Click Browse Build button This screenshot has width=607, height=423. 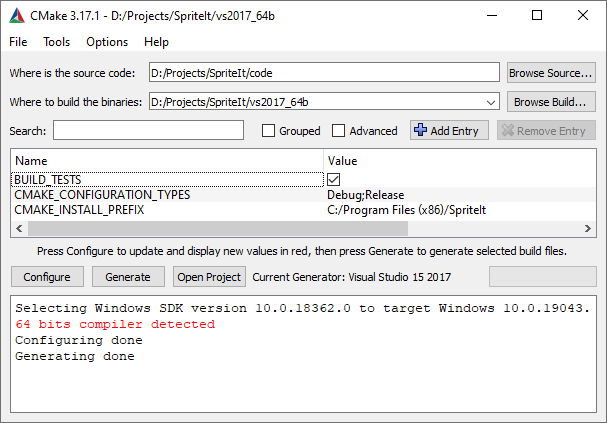click(x=551, y=102)
